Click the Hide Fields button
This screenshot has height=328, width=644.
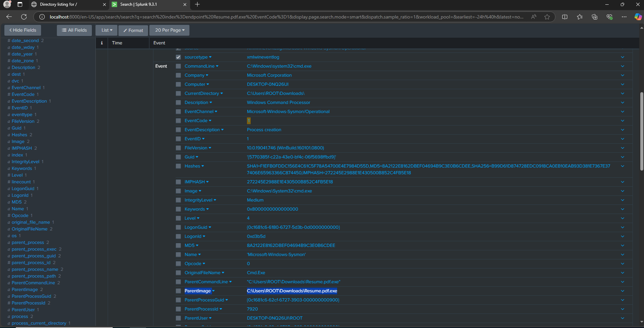[23, 30]
